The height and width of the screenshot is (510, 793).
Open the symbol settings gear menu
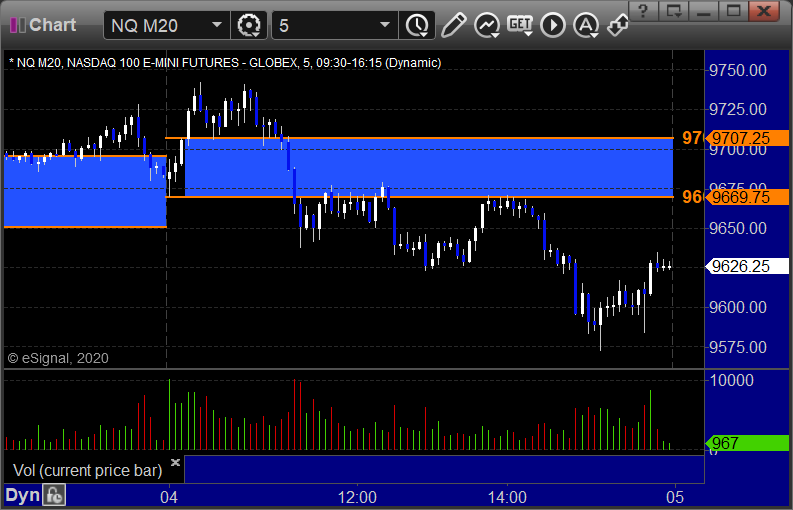(x=249, y=25)
